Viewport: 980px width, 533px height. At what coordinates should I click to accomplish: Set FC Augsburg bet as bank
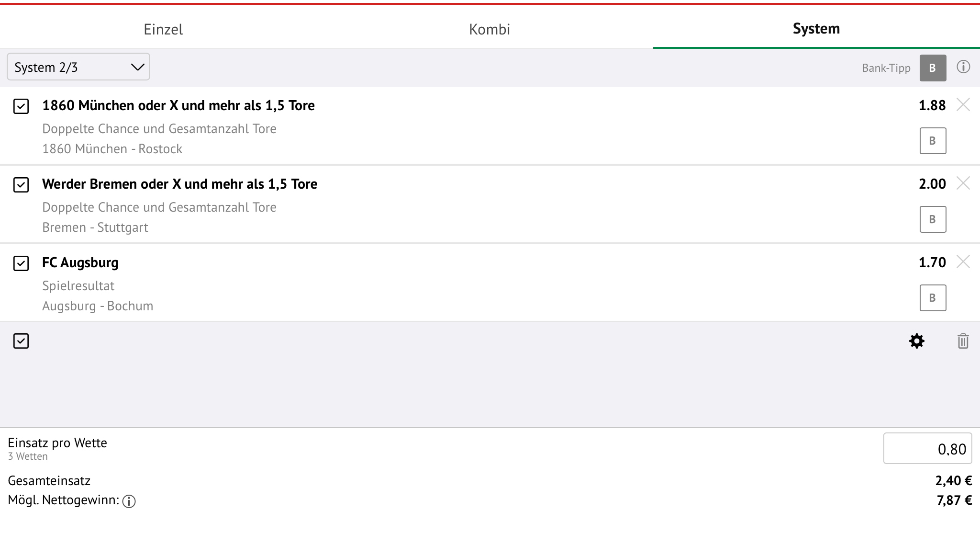[933, 298]
